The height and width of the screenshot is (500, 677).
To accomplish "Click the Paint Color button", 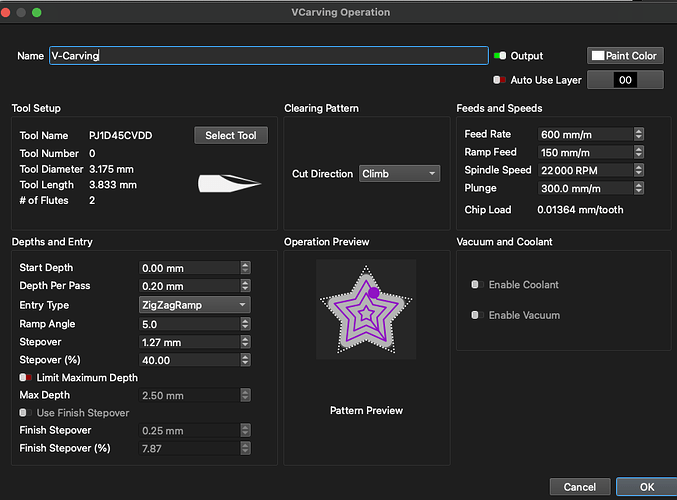I will (625, 56).
